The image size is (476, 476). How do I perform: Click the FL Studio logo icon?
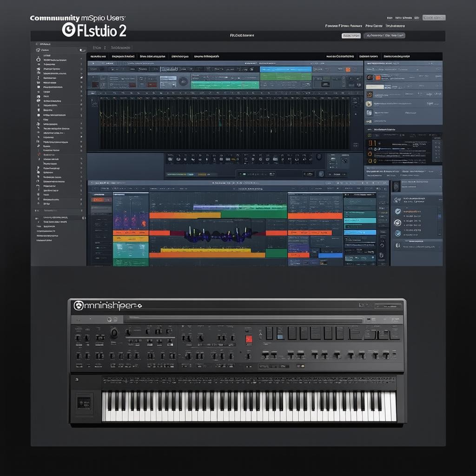pyautogui.click(x=69, y=30)
